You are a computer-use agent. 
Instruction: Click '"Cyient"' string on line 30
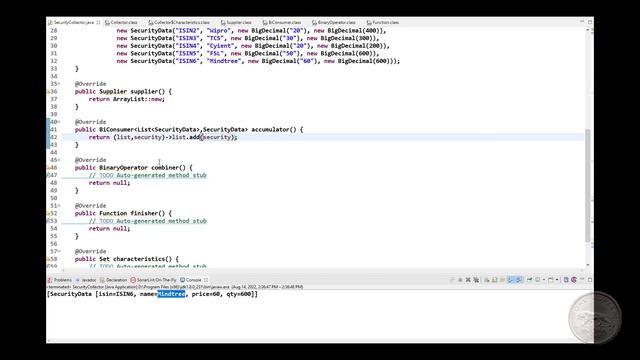click(x=221, y=46)
